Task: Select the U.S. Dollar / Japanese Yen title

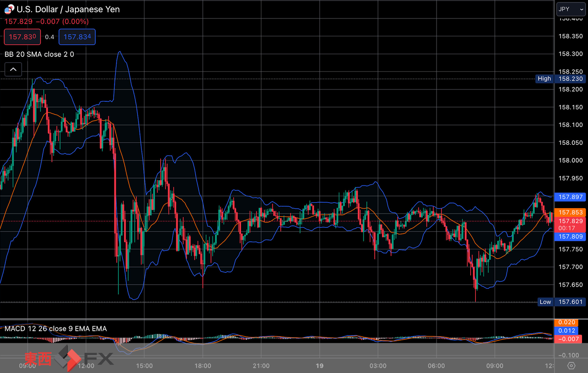Action: point(68,9)
